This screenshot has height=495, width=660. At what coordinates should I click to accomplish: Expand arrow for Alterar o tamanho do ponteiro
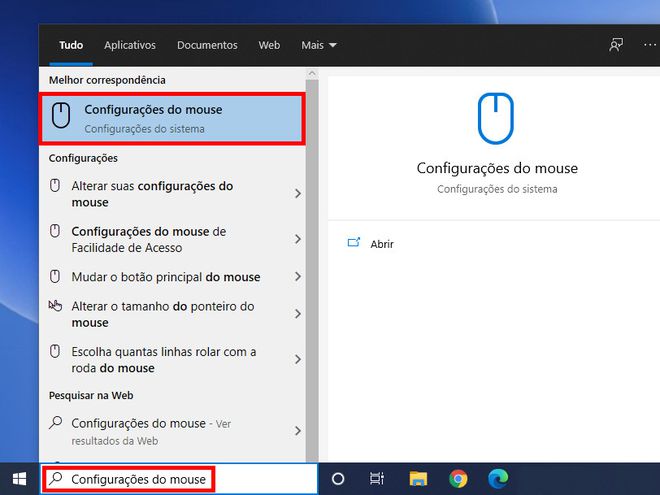tap(298, 314)
